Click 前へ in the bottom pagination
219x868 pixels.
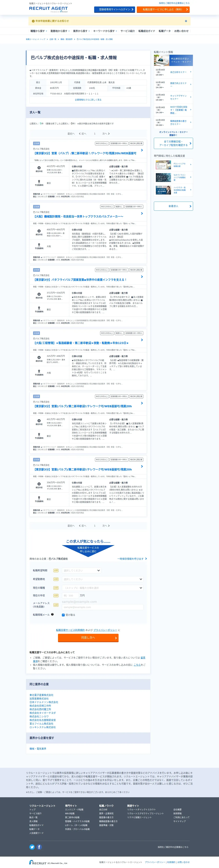[83, 526]
